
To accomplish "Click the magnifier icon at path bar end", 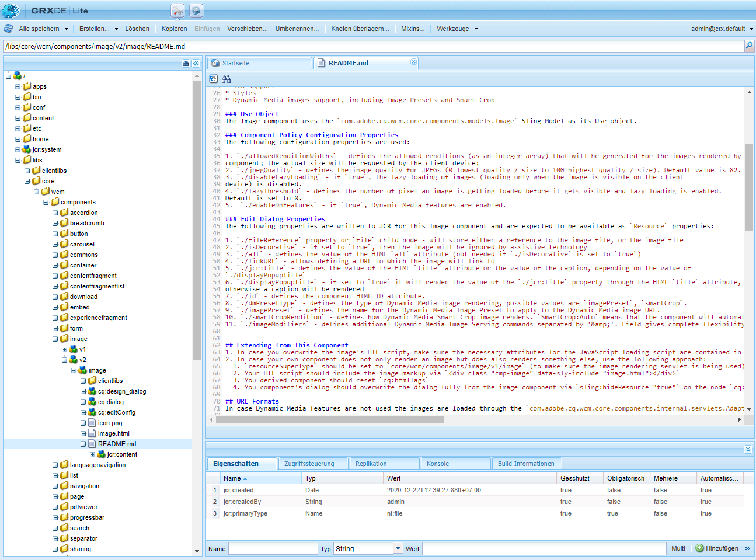I will pos(749,46).
